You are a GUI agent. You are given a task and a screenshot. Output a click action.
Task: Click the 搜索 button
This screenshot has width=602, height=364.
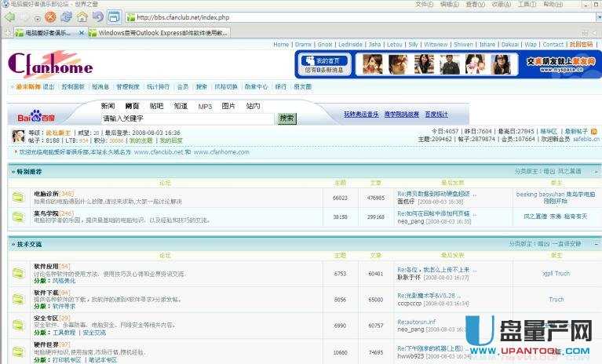pyautogui.click(x=286, y=118)
